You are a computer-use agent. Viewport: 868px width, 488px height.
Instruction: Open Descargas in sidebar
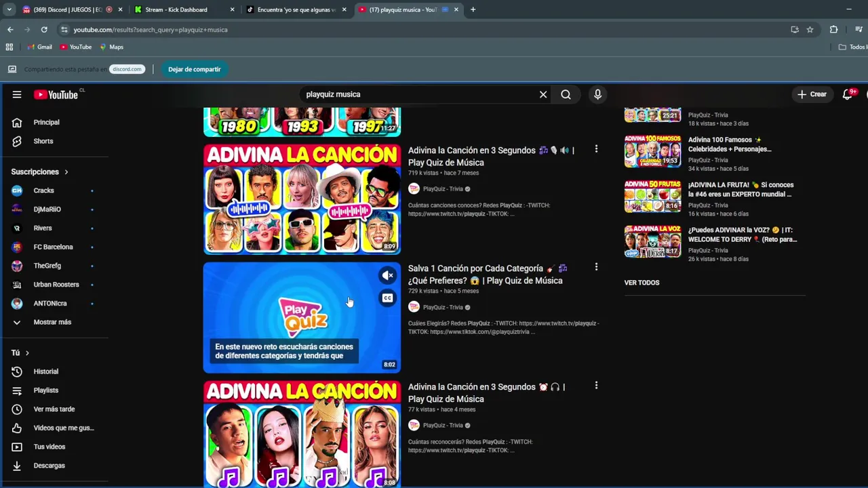[x=50, y=466]
